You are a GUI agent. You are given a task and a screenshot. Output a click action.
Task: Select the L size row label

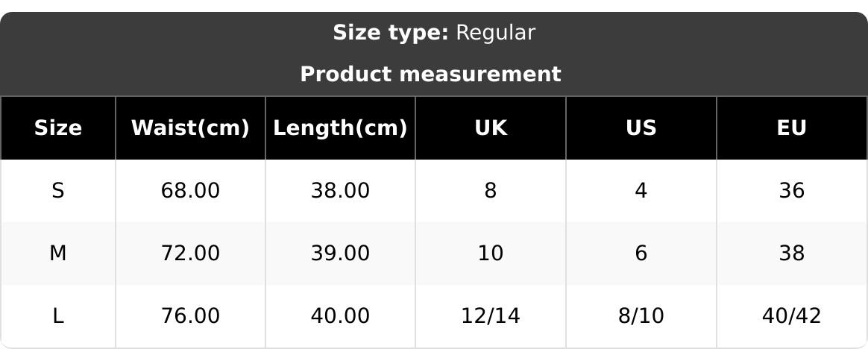tap(58, 316)
